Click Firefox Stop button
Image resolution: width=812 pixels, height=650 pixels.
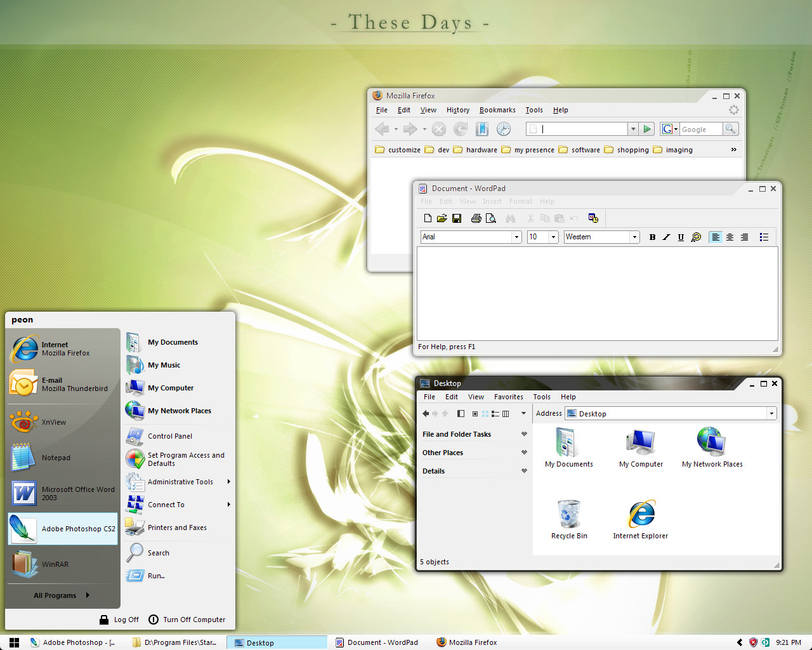pyautogui.click(x=439, y=129)
